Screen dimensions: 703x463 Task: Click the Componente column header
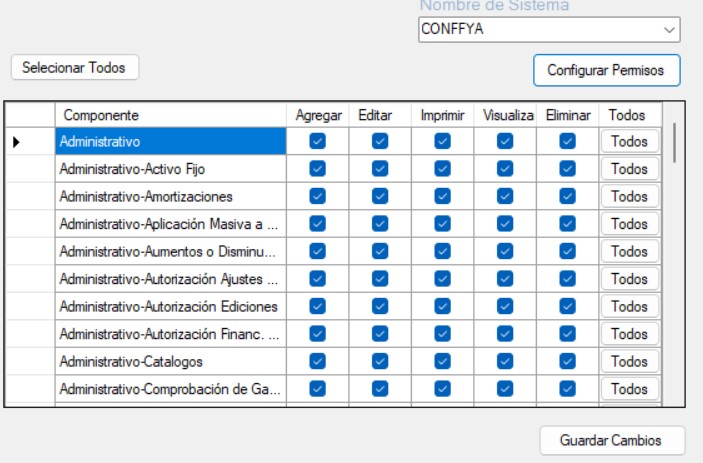point(171,115)
